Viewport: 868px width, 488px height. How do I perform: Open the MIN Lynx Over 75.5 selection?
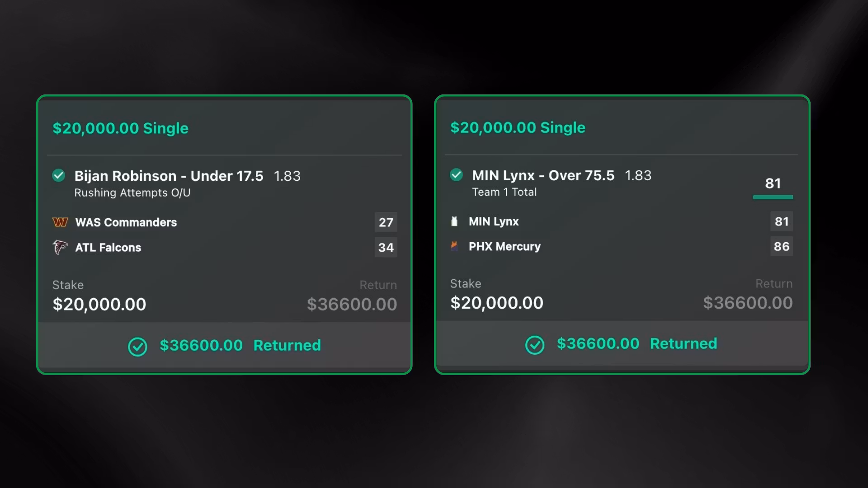543,175
